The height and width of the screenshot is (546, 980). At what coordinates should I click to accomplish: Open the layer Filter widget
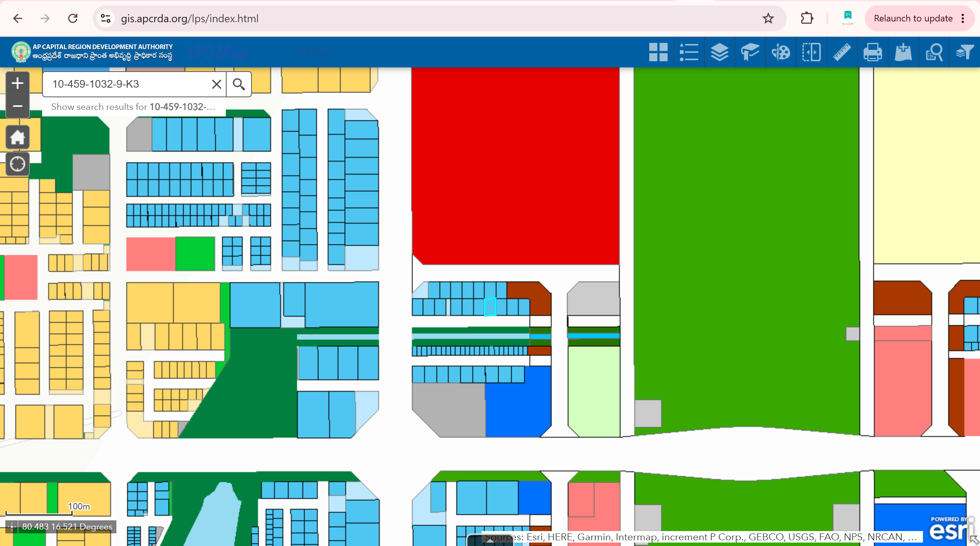pyautogui.click(x=964, y=52)
